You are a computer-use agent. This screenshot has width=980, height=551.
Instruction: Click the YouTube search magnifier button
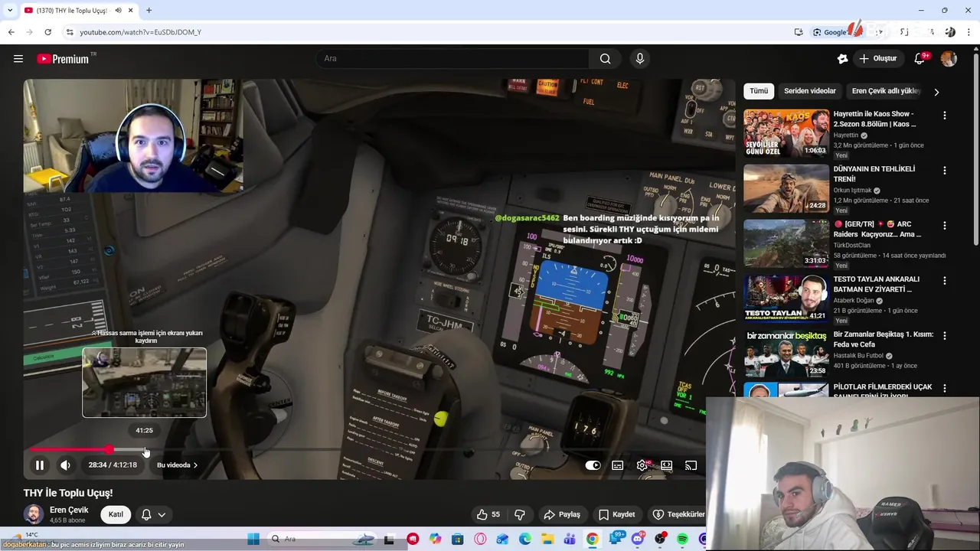click(605, 59)
